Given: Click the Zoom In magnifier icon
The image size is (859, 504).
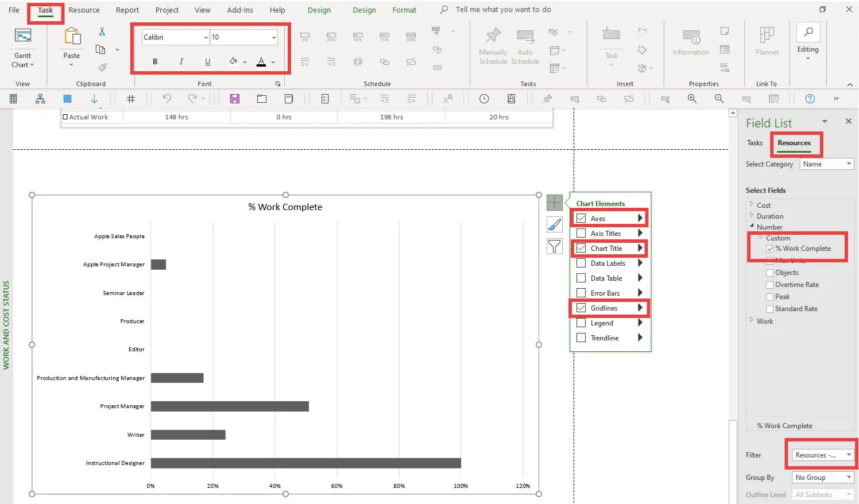Looking at the screenshot, I should [x=692, y=99].
